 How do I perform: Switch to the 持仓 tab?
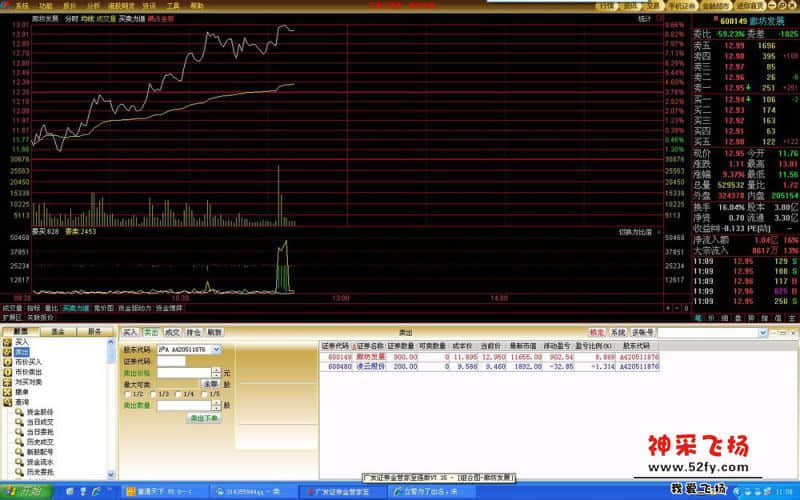tap(194, 332)
